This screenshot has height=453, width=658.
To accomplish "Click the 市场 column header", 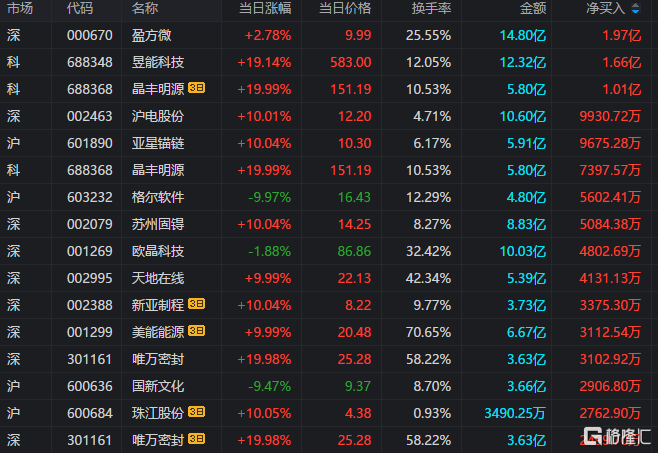I will (20, 8).
